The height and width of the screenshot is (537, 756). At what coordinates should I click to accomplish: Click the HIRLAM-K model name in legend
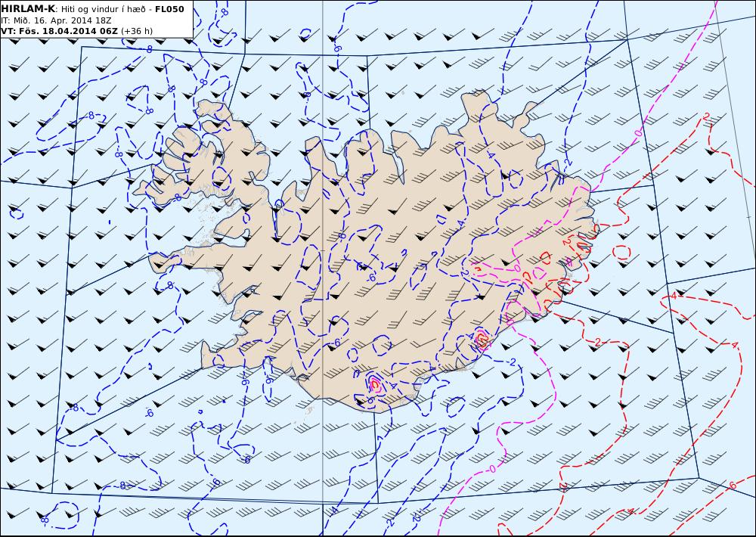click(29, 9)
